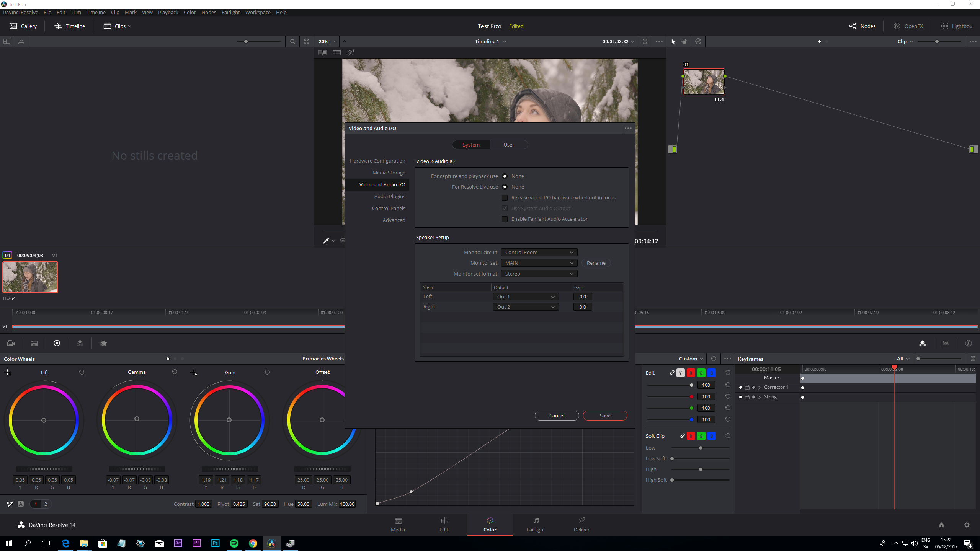Enable Fairlight Audio Accelerator checkbox
This screenshot has width=980, height=551.
(505, 219)
